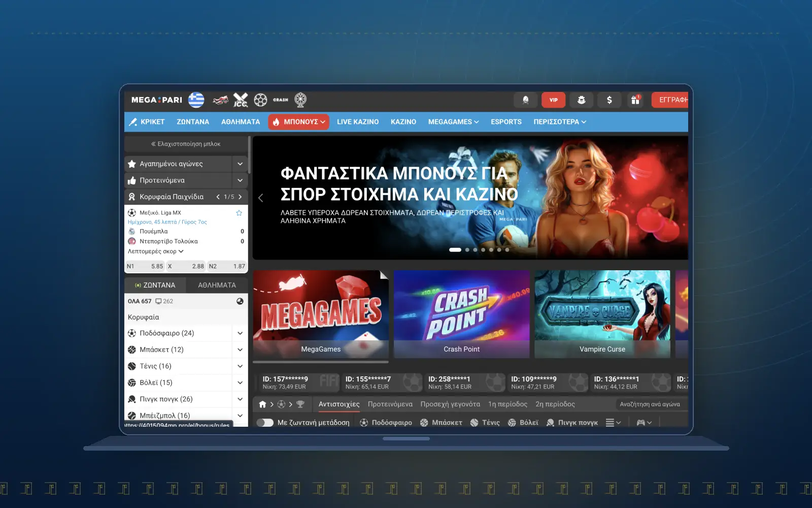Click the promo mascot icon button
The width and height of the screenshot is (812, 508).
pyautogui.click(x=582, y=100)
